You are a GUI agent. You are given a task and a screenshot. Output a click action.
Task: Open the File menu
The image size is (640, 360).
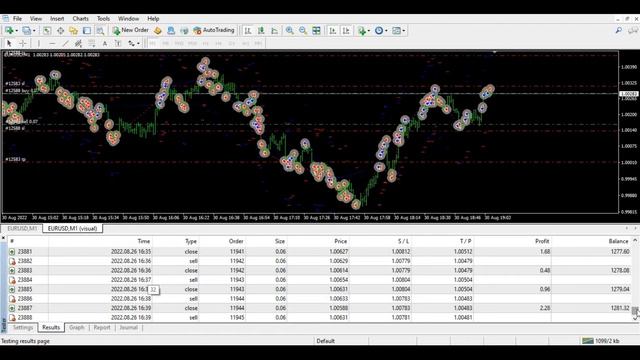coord(17,19)
